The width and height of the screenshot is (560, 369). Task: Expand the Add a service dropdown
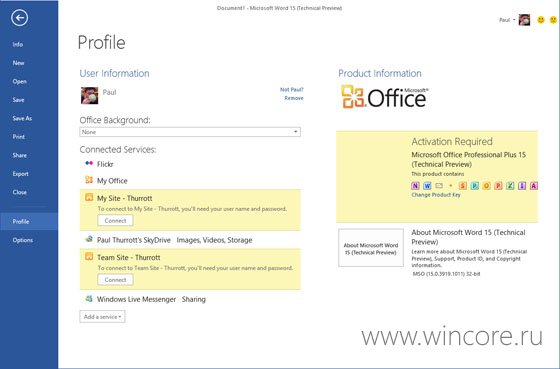102,316
